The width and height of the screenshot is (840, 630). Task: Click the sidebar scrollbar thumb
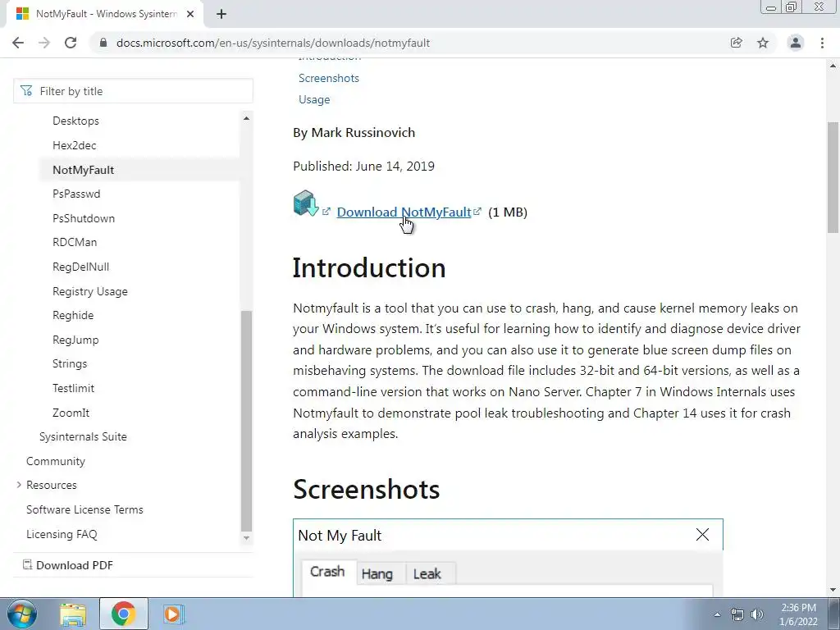click(246, 421)
